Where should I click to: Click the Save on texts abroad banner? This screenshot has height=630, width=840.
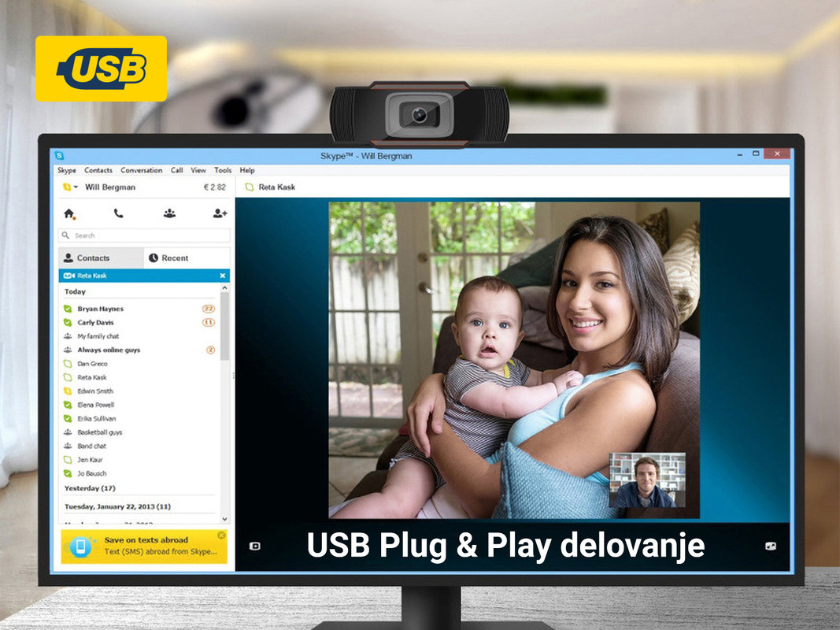[x=144, y=547]
